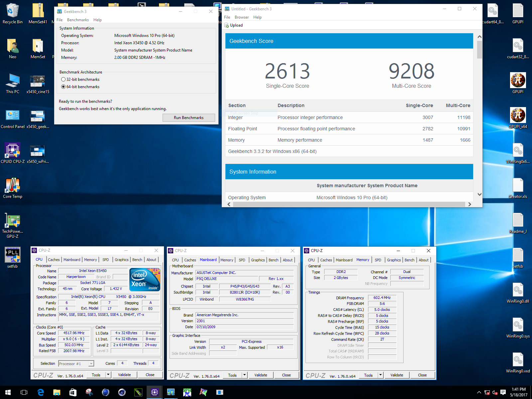Click Core Speed value 4517.96 MHz
This screenshot has height=399, width=532.
point(74,333)
